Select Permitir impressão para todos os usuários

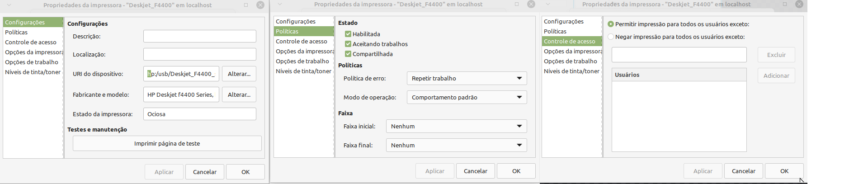coord(611,24)
